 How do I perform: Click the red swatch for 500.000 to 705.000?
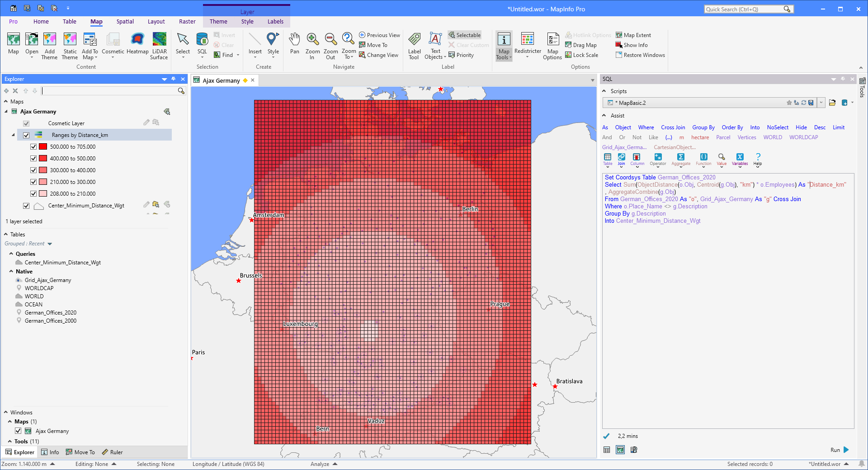click(42, 146)
